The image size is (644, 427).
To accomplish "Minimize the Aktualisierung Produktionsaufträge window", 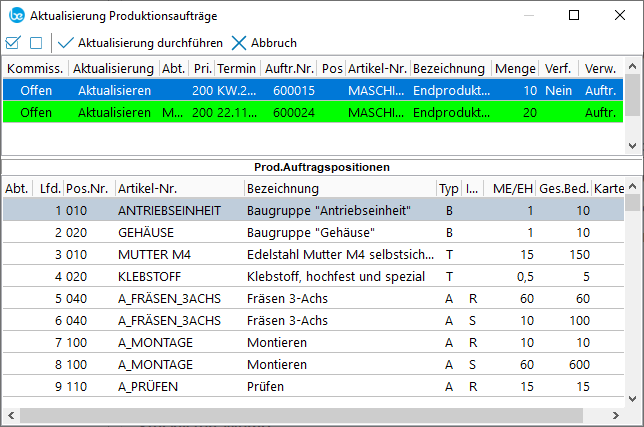I will coord(527,15).
